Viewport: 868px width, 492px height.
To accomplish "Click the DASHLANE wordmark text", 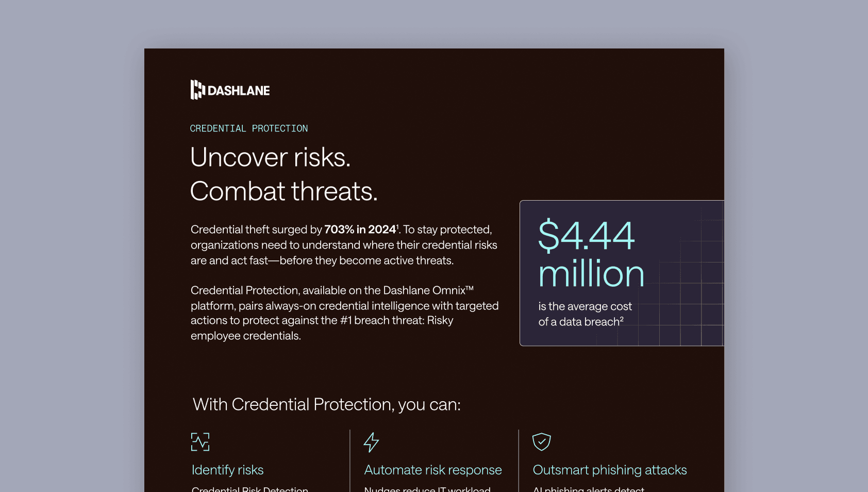I will (239, 91).
